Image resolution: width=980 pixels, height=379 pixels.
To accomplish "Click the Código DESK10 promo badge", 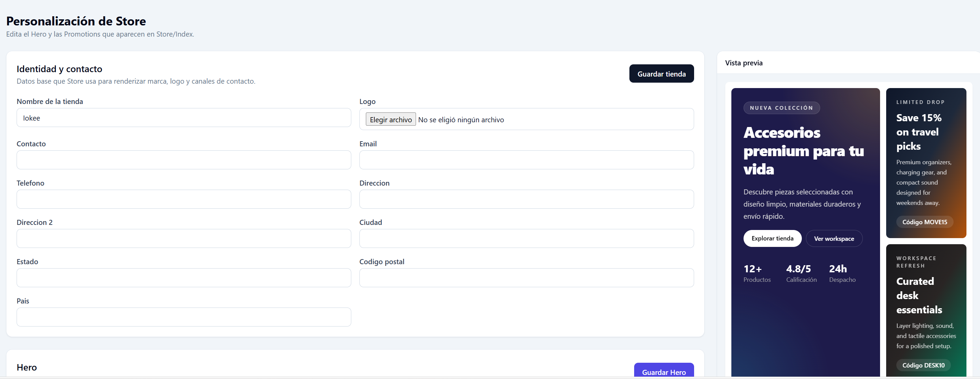I will (x=923, y=365).
